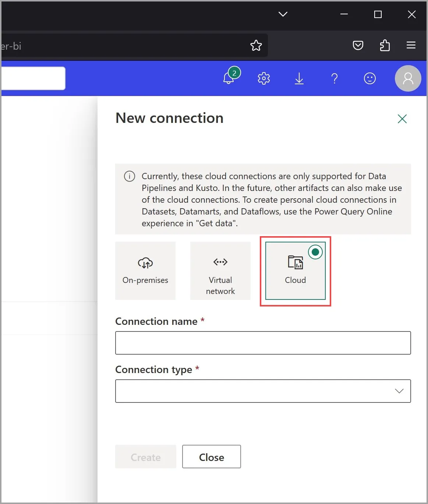Open the Pocket save icon
Image resolution: width=428 pixels, height=504 pixels.
358,46
